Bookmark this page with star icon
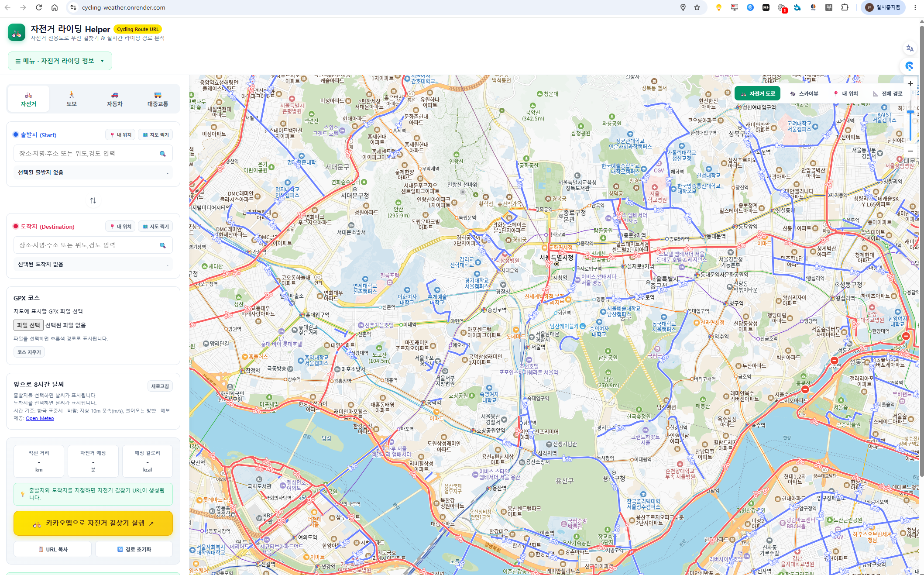 click(697, 7)
